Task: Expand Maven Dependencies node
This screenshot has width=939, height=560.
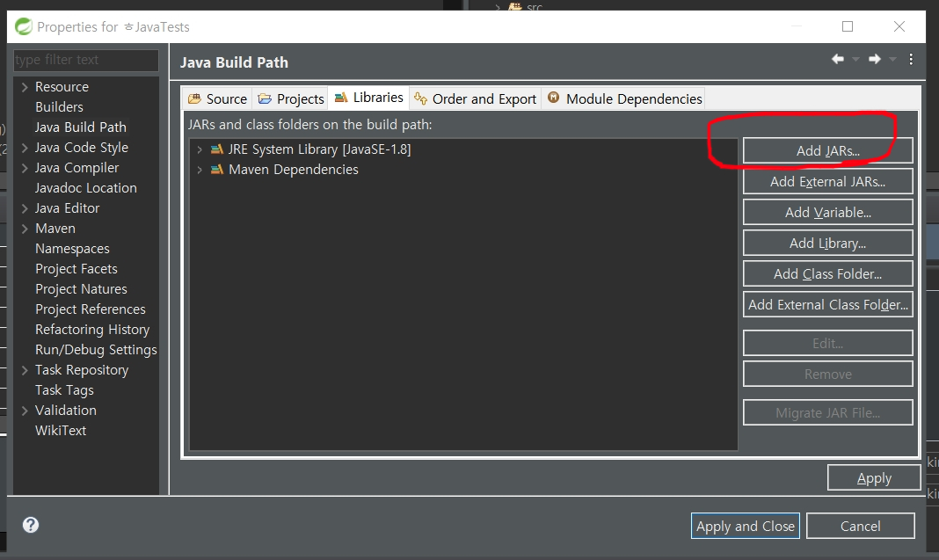Action: point(200,170)
